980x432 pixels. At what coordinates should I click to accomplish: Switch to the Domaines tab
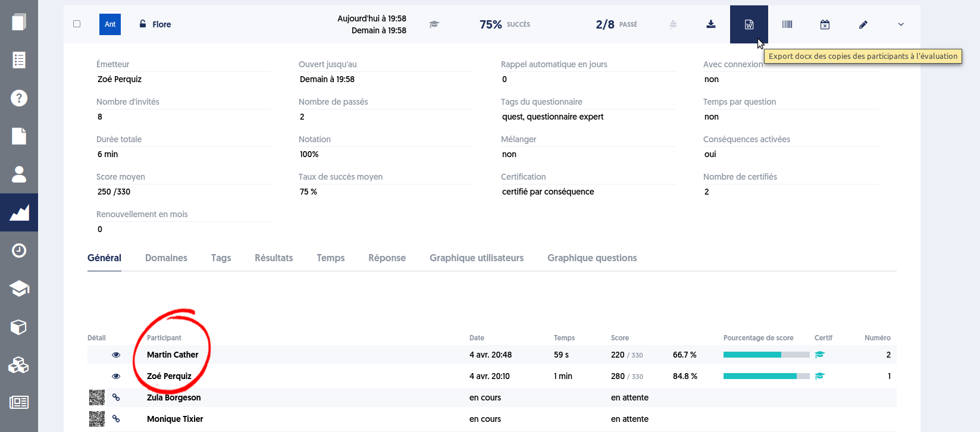pyautogui.click(x=166, y=258)
